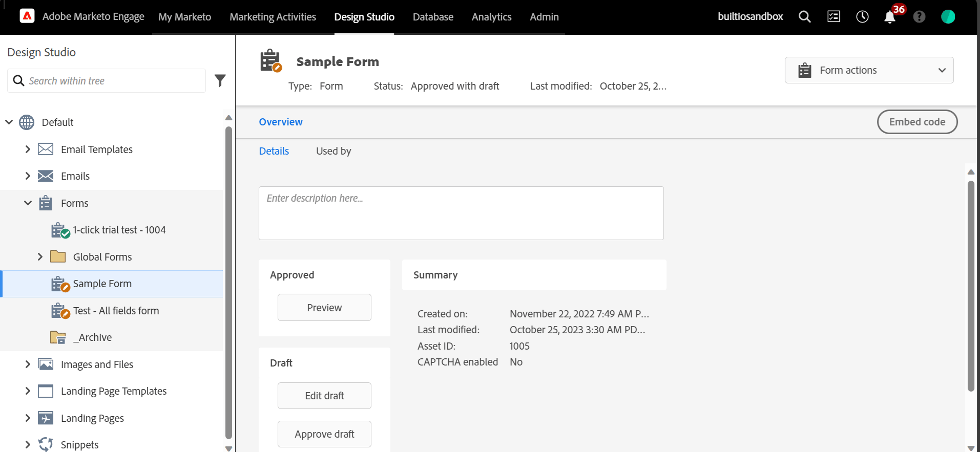Screen dimensions: 980x452
Task: Click the Sample Form page title
Action: click(x=337, y=61)
